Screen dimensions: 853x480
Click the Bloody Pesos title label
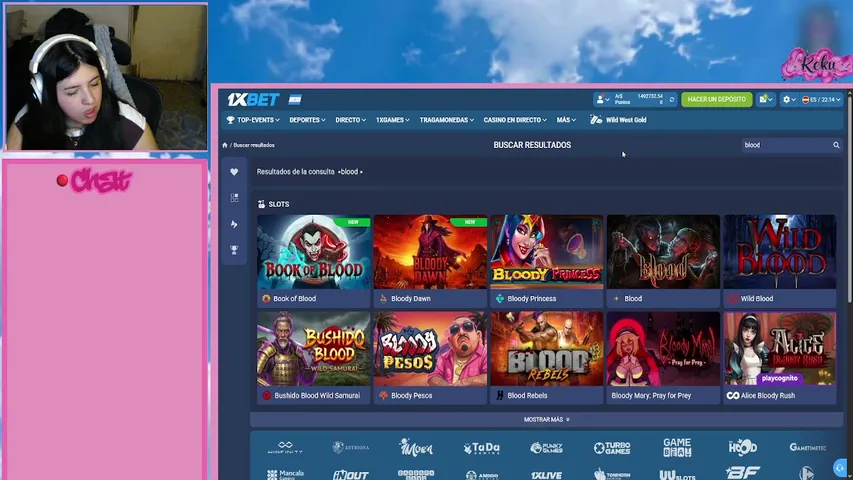(x=411, y=396)
